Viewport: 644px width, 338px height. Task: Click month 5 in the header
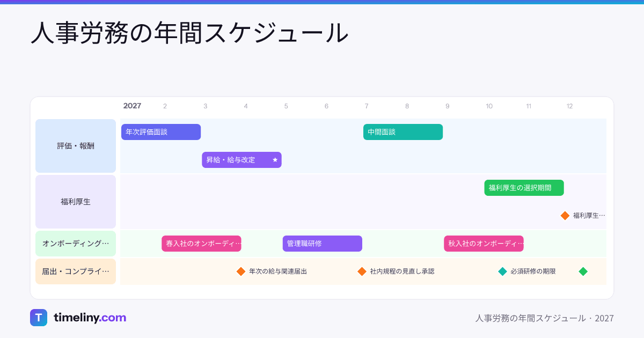[286, 106]
